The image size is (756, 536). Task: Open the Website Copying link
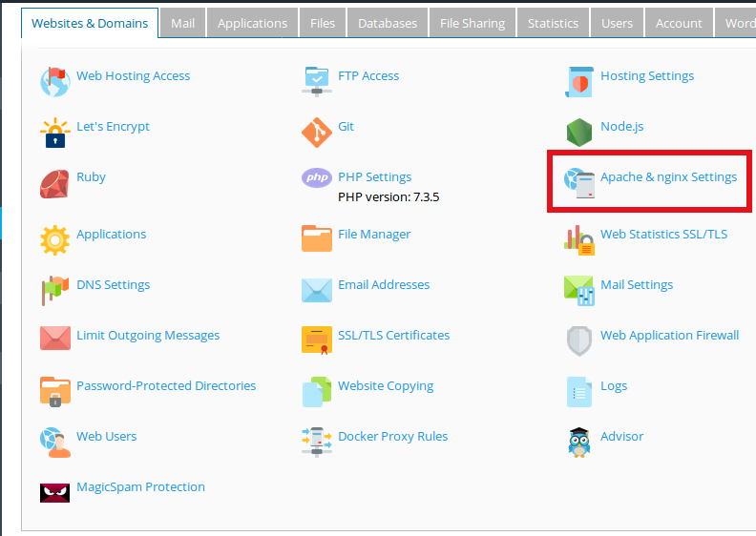click(386, 386)
